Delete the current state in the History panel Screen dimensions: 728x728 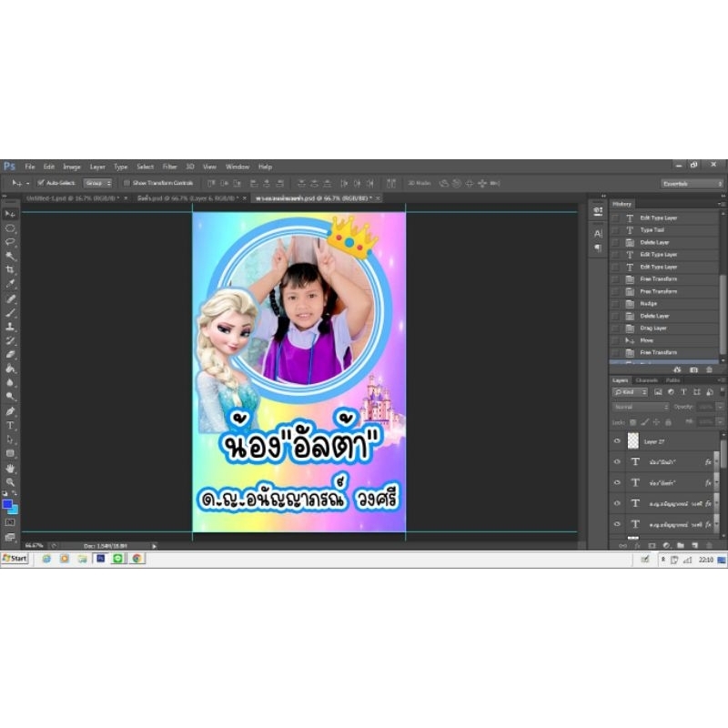coord(710,370)
